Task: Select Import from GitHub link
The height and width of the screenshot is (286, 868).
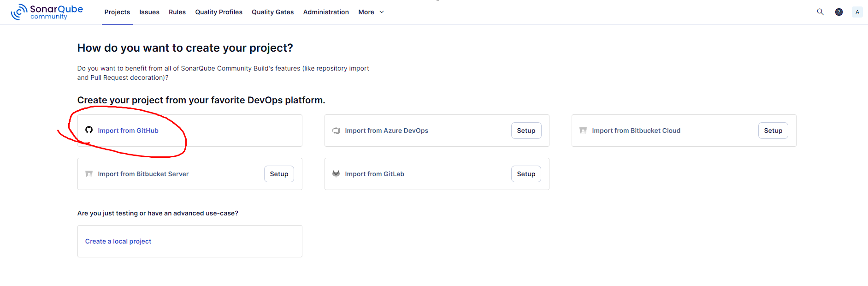Action: pyautogui.click(x=128, y=131)
